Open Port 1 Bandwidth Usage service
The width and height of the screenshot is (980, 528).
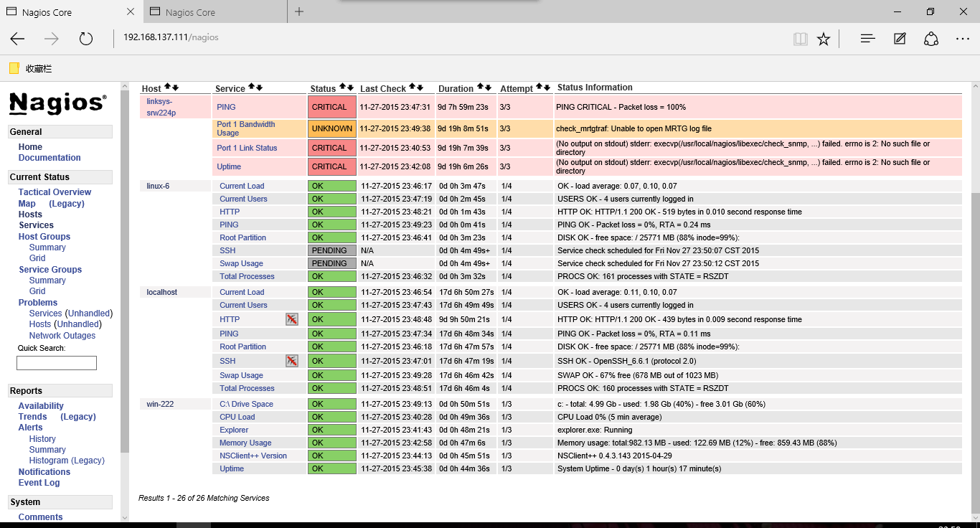[x=246, y=128]
